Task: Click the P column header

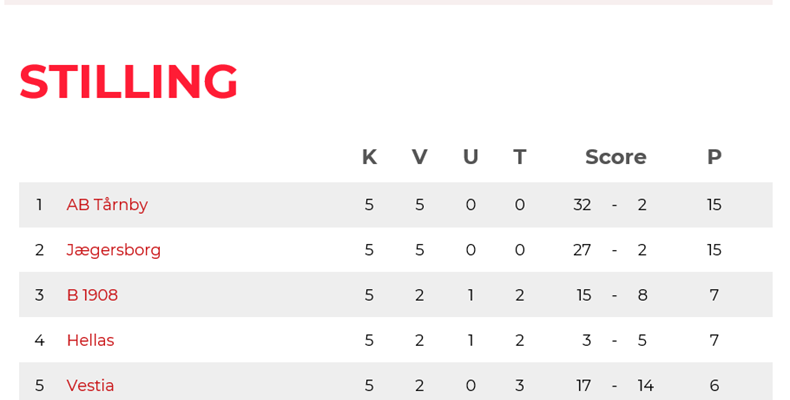Action: coord(714,157)
